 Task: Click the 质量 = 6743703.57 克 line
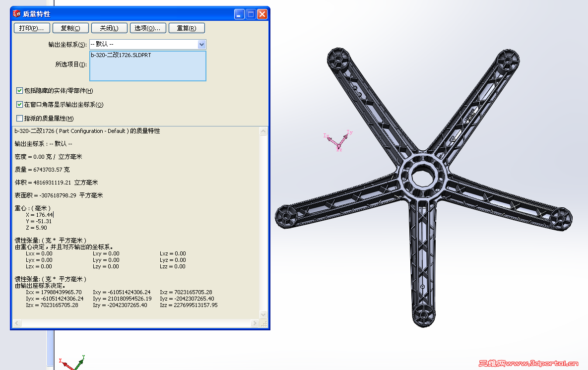click(42, 170)
